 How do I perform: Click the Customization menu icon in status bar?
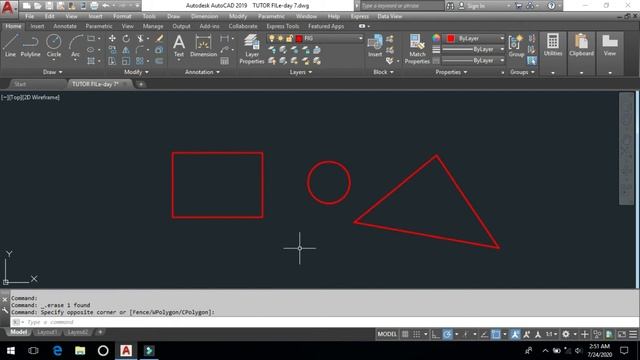(633, 334)
